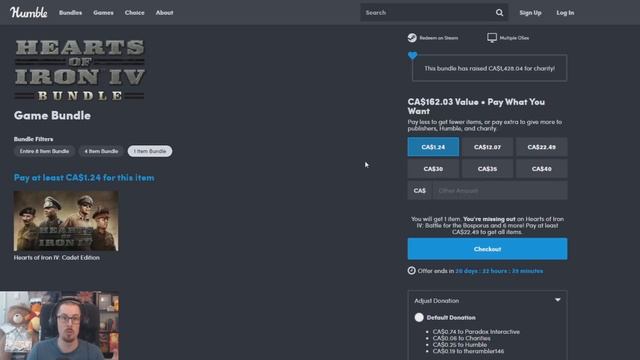Open the About menu
The height and width of the screenshot is (360, 640).
point(164,13)
